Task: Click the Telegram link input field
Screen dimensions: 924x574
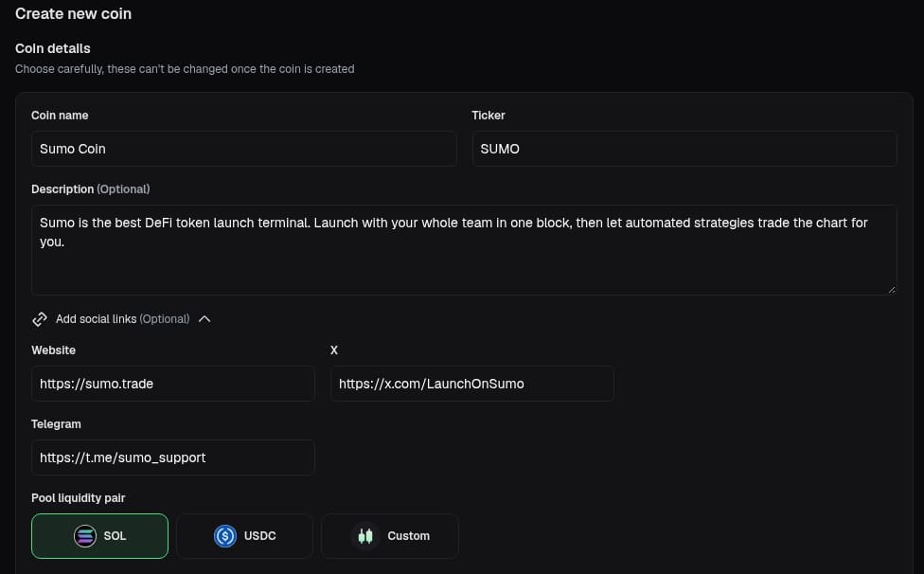Action: [x=172, y=457]
